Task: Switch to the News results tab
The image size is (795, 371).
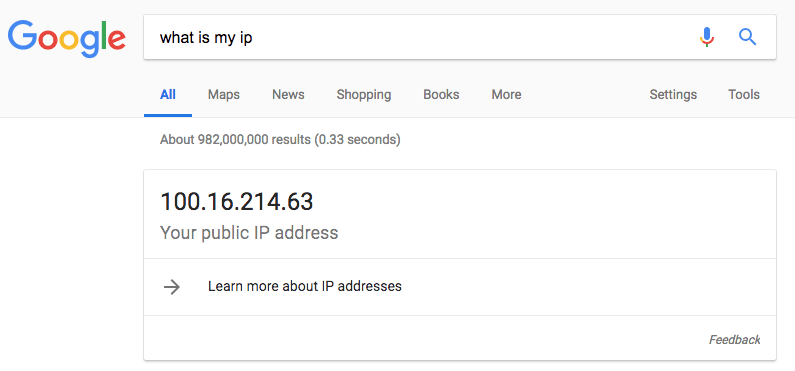Action: [288, 95]
